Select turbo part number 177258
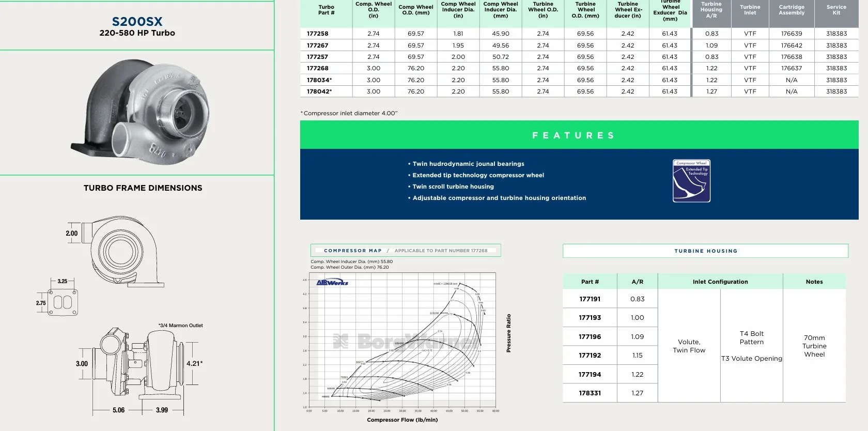The height and width of the screenshot is (431, 868). [x=318, y=34]
